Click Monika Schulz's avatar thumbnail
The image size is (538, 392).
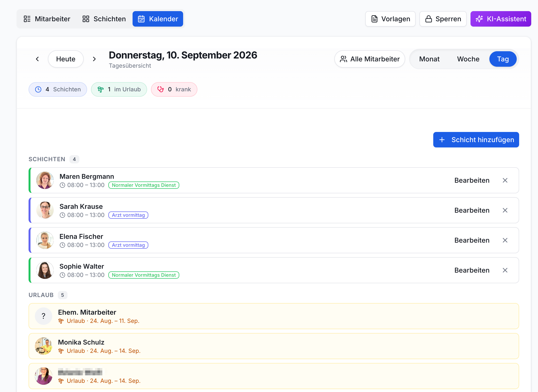coord(44,346)
